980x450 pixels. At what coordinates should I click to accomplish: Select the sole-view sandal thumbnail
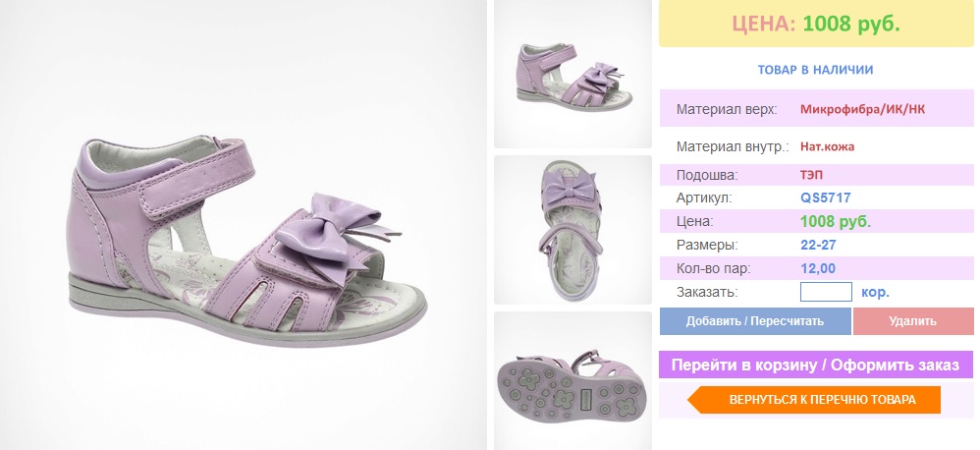(x=572, y=380)
